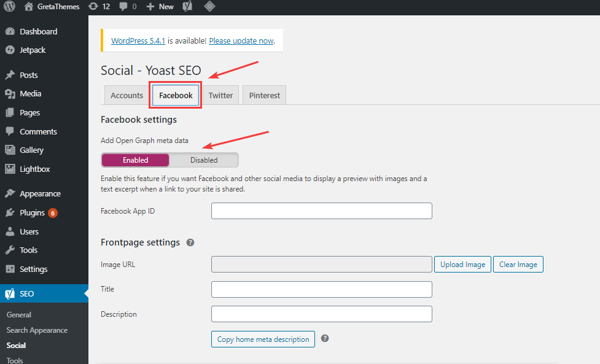Click the help icon beside Copy button
Screen dimensions: 600x364
(x=325, y=339)
